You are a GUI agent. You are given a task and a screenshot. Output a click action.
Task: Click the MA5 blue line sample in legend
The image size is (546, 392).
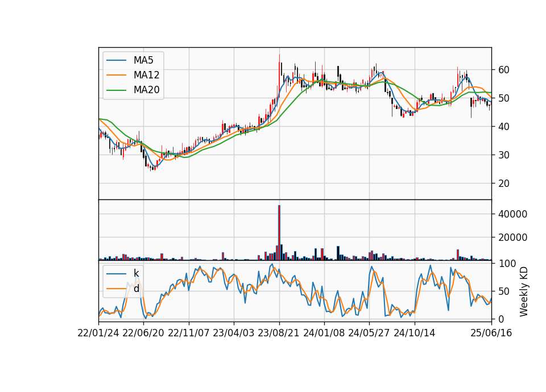(116, 61)
